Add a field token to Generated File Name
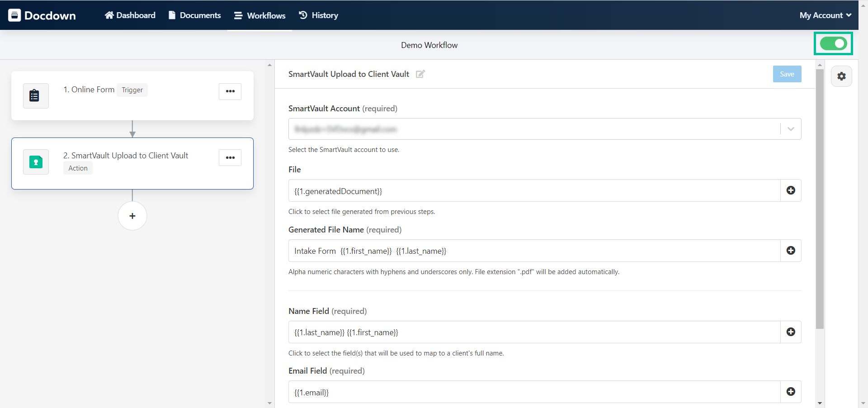868x408 pixels. (x=791, y=250)
